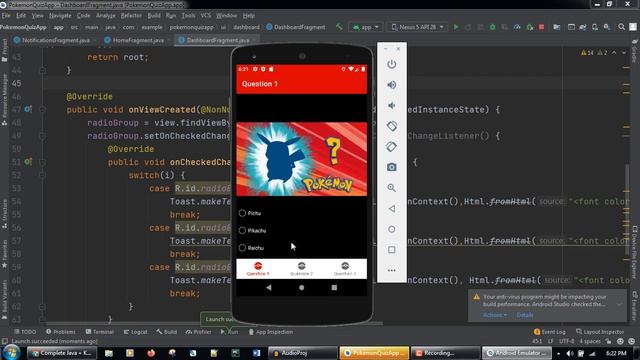Switch to Question 3 bottom nav tab

(x=345, y=269)
